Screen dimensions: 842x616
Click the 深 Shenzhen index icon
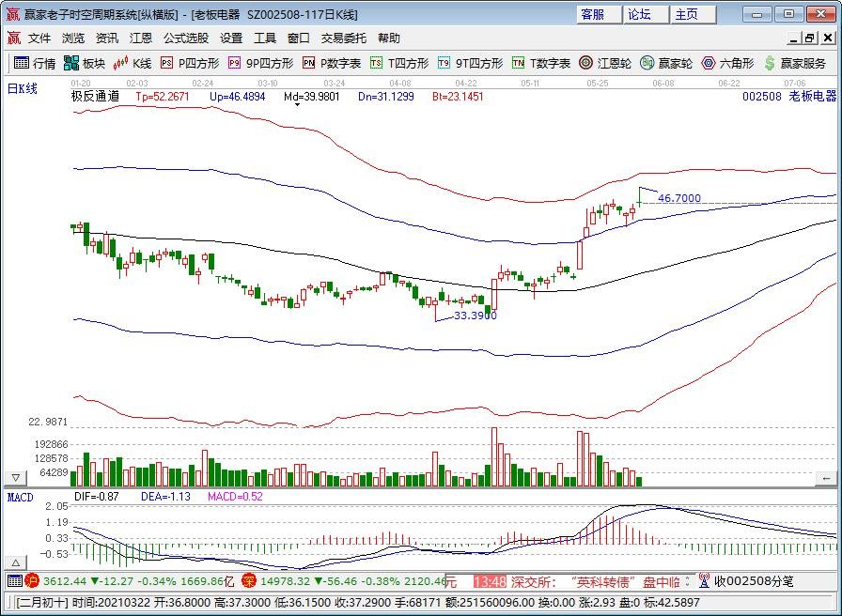249,580
